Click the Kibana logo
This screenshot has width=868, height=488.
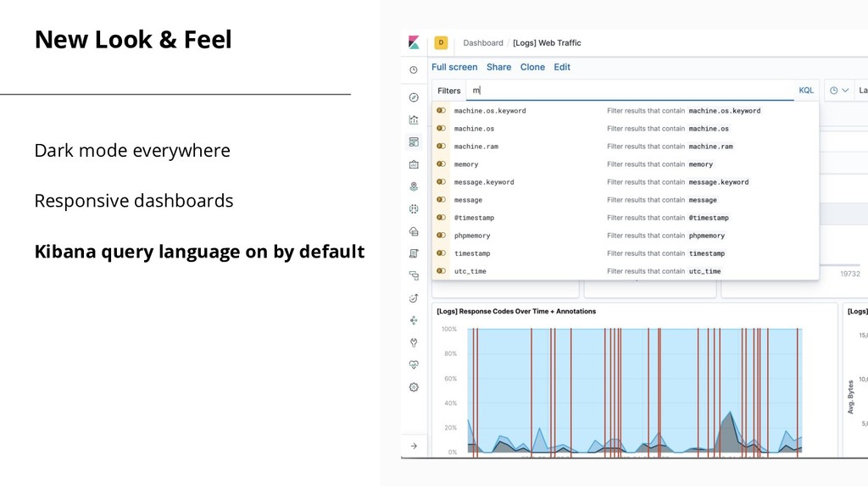tap(414, 42)
